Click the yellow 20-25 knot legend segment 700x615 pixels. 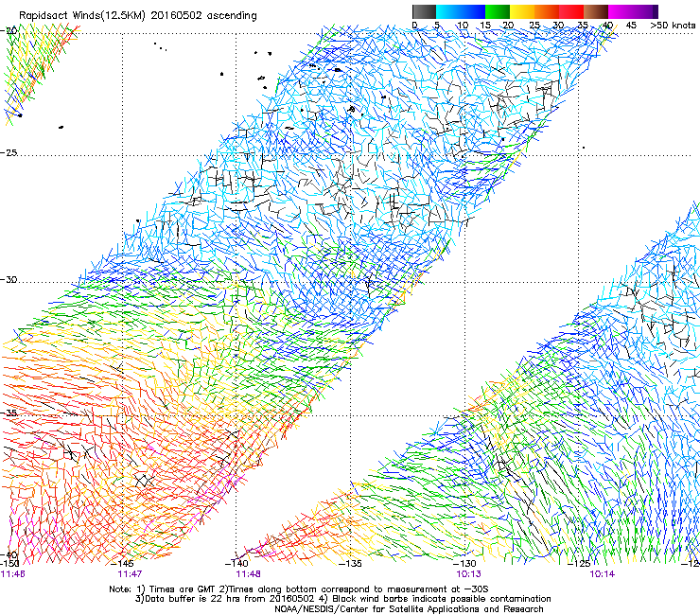click(x=522, y=11)
